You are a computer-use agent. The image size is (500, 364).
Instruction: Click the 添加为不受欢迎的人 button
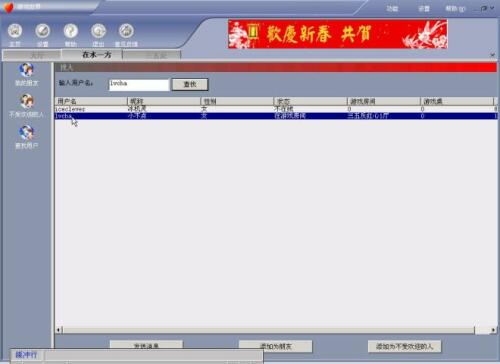click(404, 346)
